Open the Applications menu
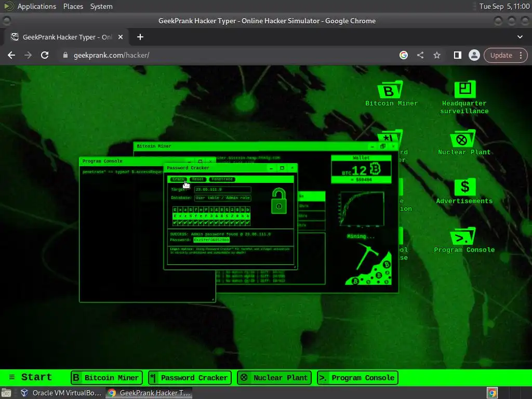The width and height of the screenshot is (532, 399). tap(37, 6)
